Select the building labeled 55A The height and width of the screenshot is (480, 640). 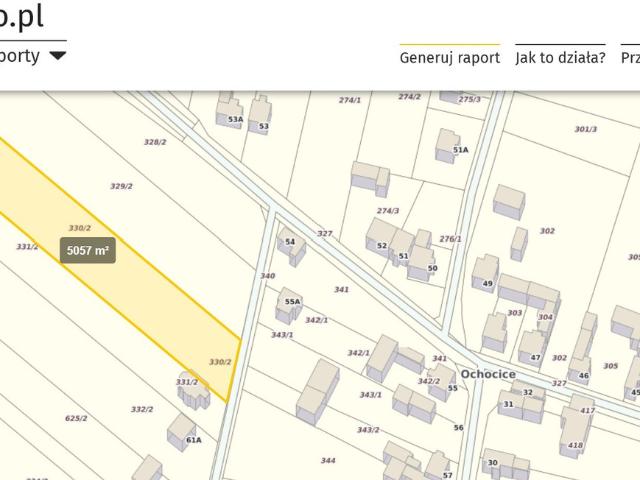(x=289, y=301)
